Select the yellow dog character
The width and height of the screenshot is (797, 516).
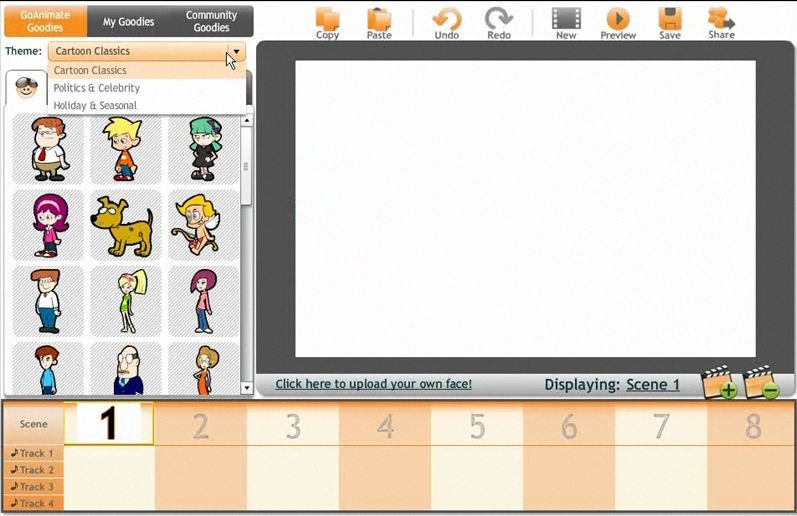(126, 225)
